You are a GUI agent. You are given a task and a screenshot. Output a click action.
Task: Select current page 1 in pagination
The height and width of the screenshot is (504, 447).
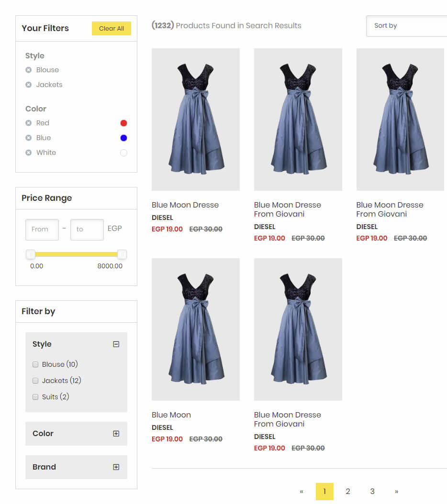tap(324, 491)
